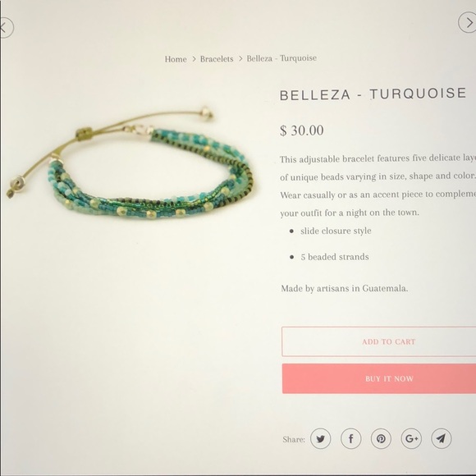Click the slide closure style bullet

click(x=336, y=231)
